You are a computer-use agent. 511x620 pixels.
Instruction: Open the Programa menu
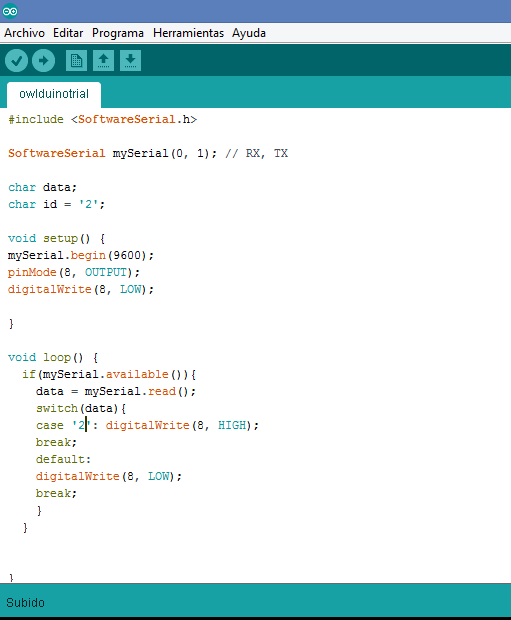118,33
